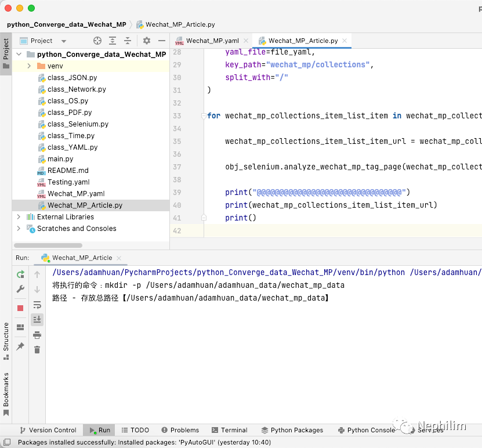Clear console output with trash icon
The width and height of the screenshot is (482, 448).
coord(37,349)
